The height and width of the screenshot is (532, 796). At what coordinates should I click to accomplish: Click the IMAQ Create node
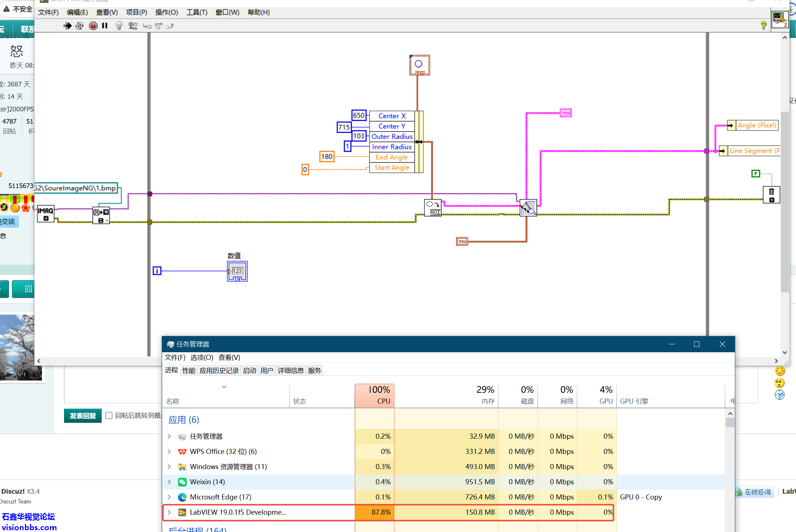coord(46,213)
